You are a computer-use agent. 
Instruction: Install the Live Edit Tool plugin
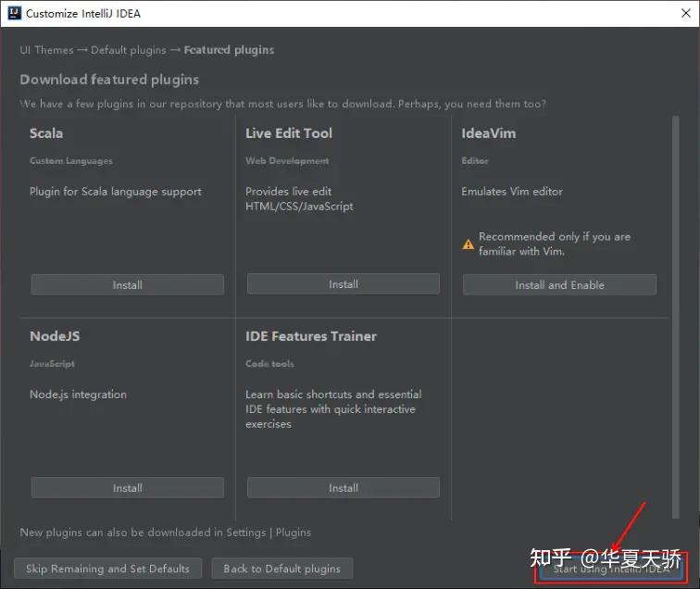(x=344, y=284)
